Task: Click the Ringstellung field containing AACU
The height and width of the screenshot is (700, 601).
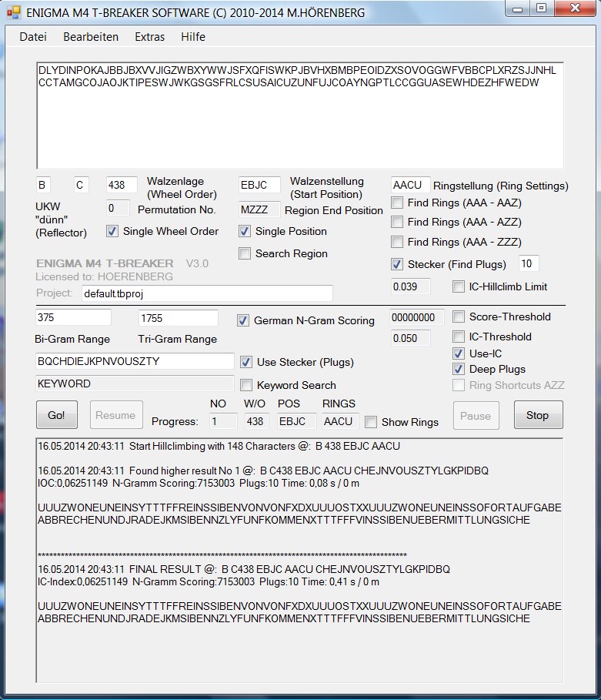Action: coord(410,185)
